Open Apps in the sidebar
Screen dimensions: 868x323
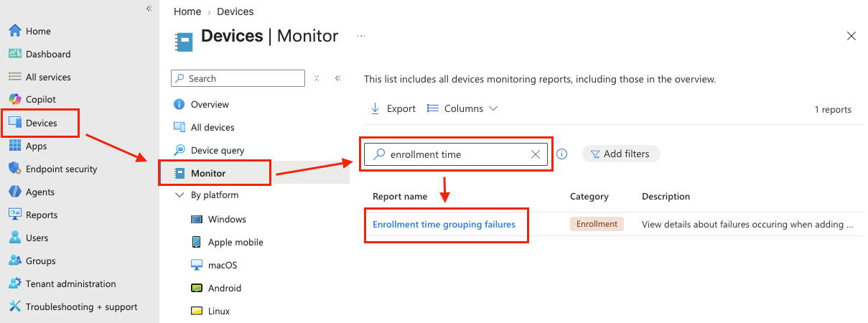[x=36, y=146]
